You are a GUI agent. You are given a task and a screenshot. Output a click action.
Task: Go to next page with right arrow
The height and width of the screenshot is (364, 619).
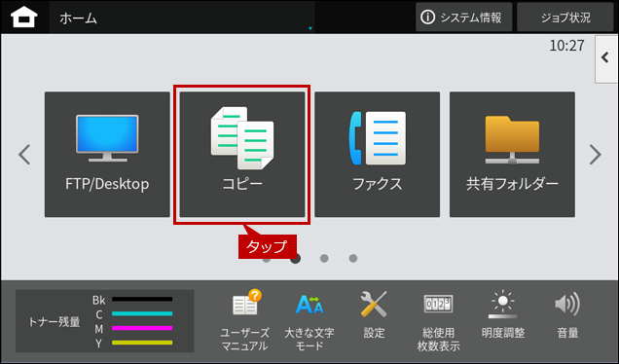coord(596,155)
